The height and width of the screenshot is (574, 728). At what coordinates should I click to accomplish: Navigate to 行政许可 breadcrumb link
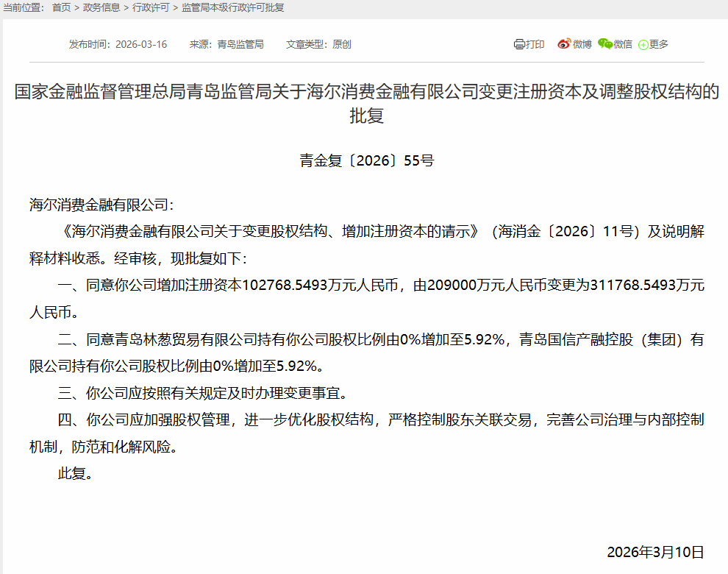point(151,7)
